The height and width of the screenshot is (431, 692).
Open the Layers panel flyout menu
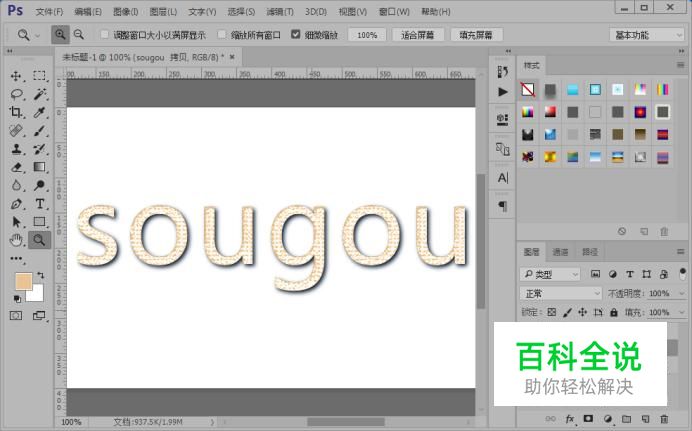point(680,251)
